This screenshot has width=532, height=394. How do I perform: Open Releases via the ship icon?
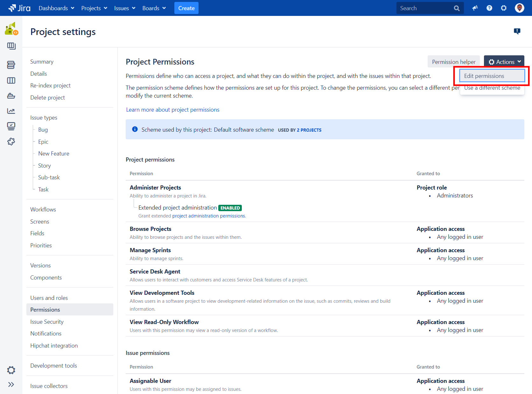pos(11,96)
